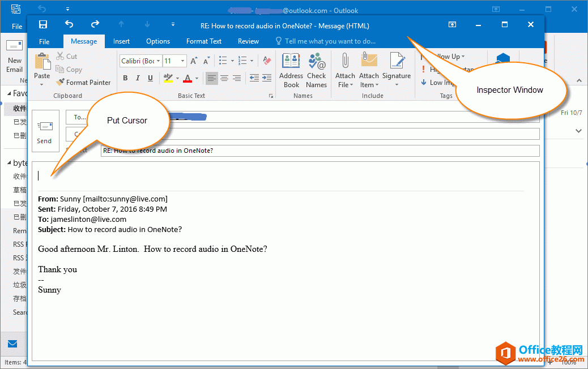This screenshot has width=588, height=369.
Task: Mark the message Low Importance
Action: 437,83
